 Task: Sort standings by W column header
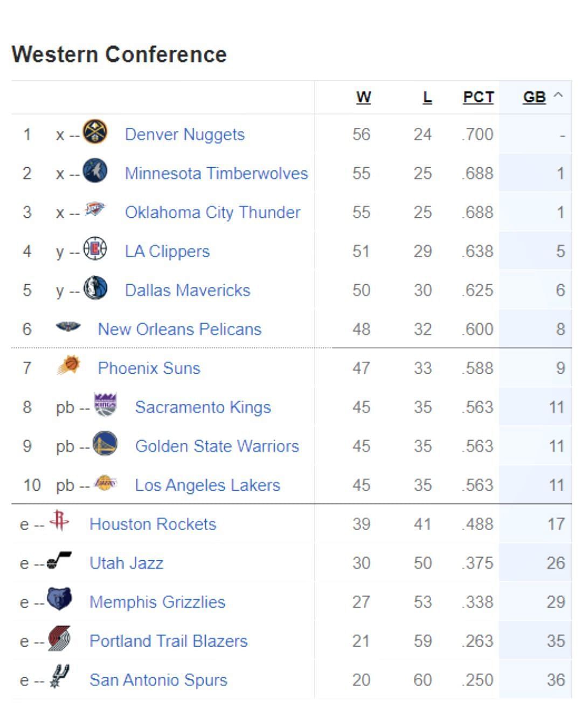point(363,97)
